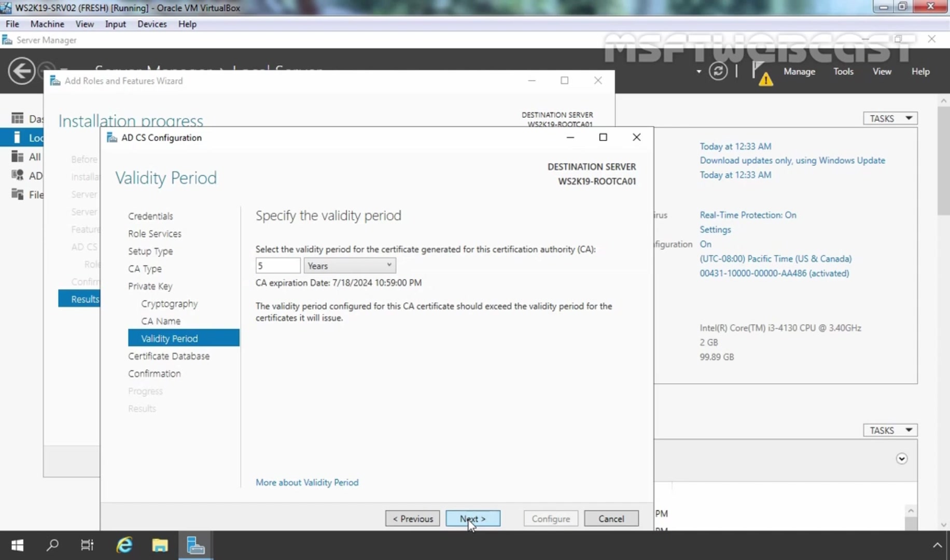
Task: Open the upper TASKS dropdown
Action: (x=890, y=118)
